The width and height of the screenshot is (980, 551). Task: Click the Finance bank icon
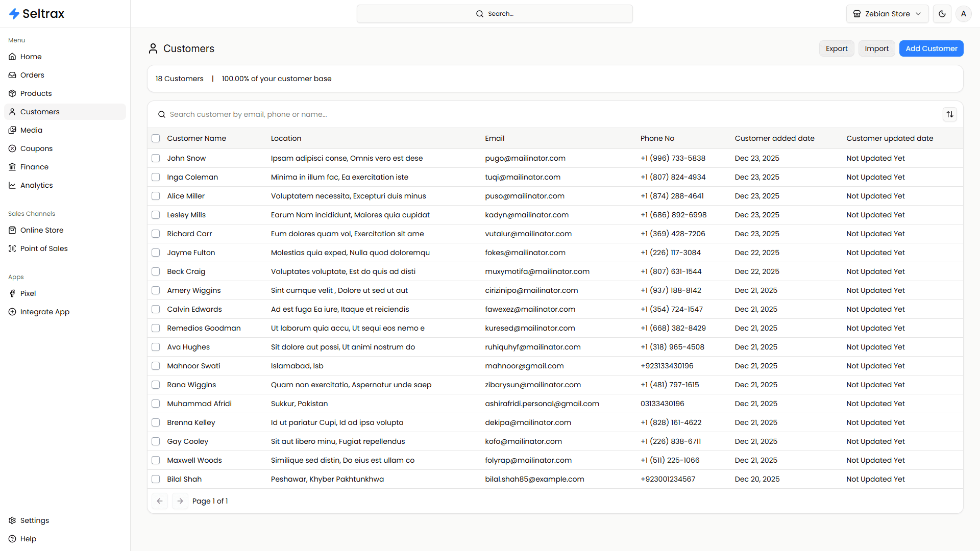[12, 167]
